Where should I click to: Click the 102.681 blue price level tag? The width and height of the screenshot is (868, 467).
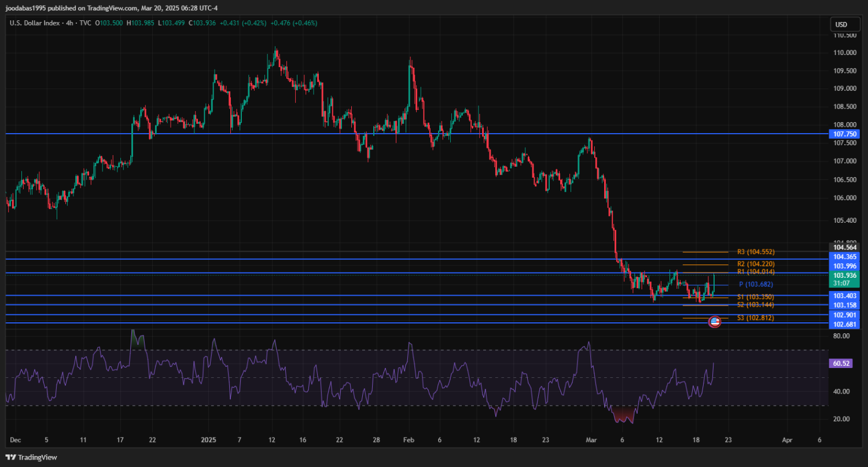pos(844,324)
